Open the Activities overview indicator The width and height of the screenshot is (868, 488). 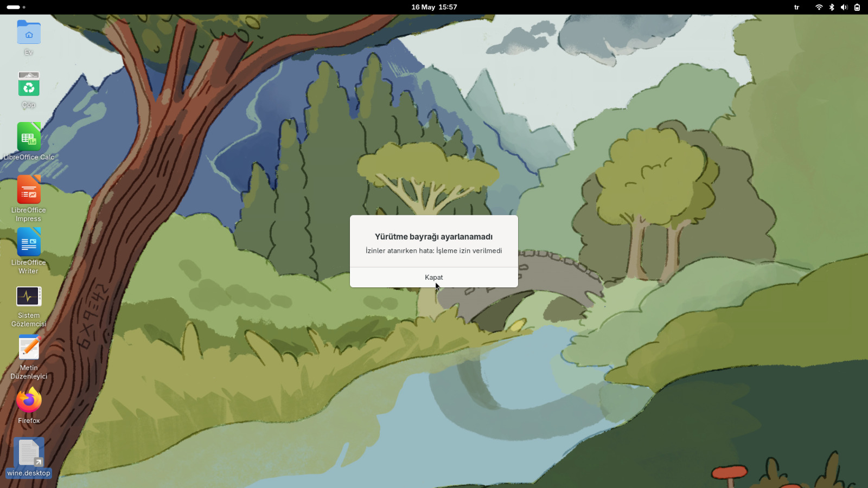(16, 7)
